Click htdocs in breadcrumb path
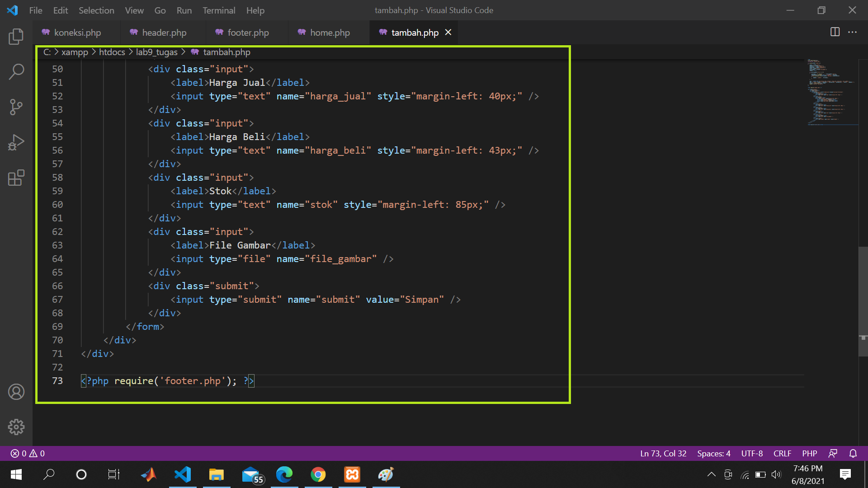868x488 pixels. point(112,52)
